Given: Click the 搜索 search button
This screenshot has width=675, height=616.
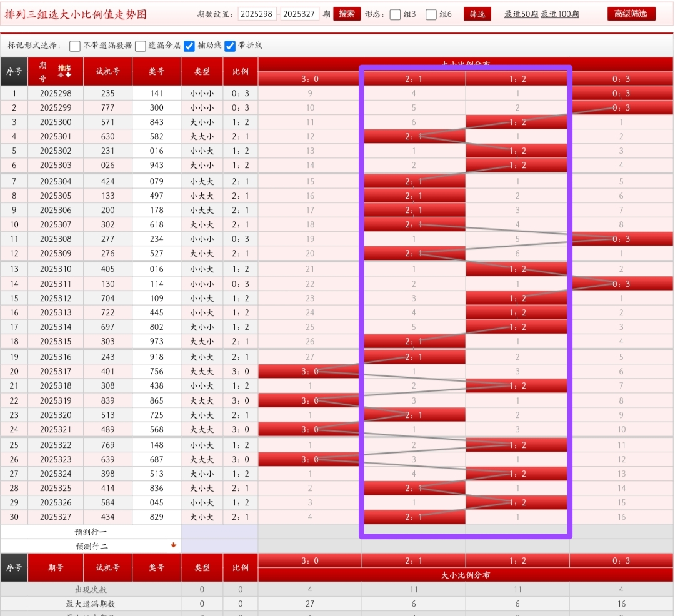Looking at the screenshot, I should coord(347,14).
